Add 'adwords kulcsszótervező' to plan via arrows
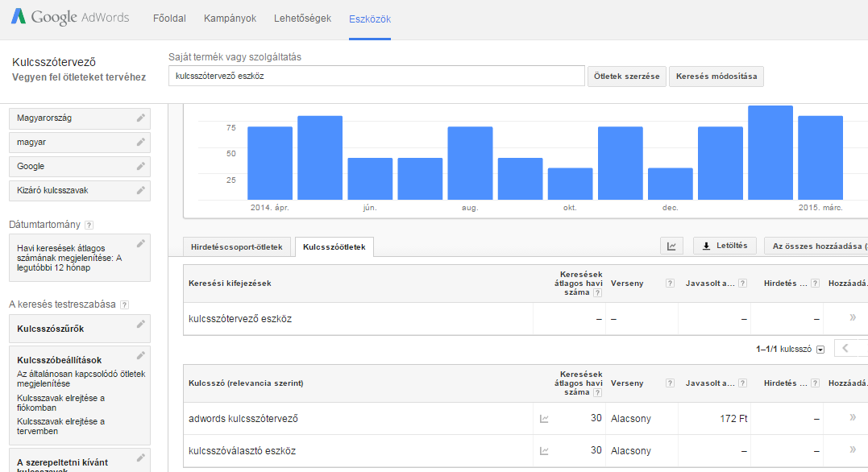This screenshot has width=868, height=472. (x=853, y=417)
